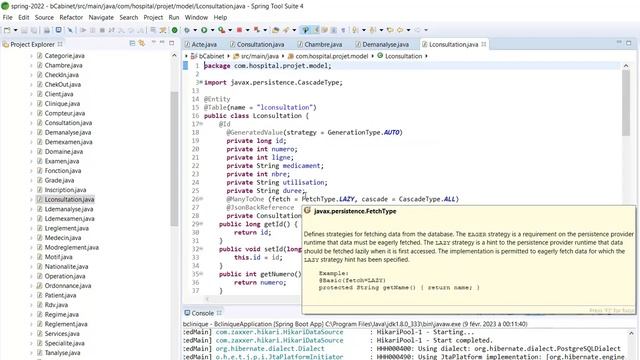
Task: Click the editor vertical scrollbar thumb
Action: pos(626,103)
